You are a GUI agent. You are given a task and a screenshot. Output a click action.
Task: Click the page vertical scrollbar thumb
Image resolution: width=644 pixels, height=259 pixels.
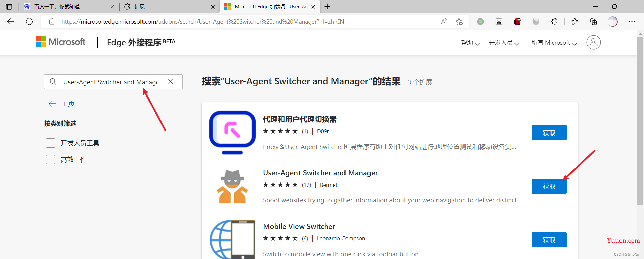point(640,120)
